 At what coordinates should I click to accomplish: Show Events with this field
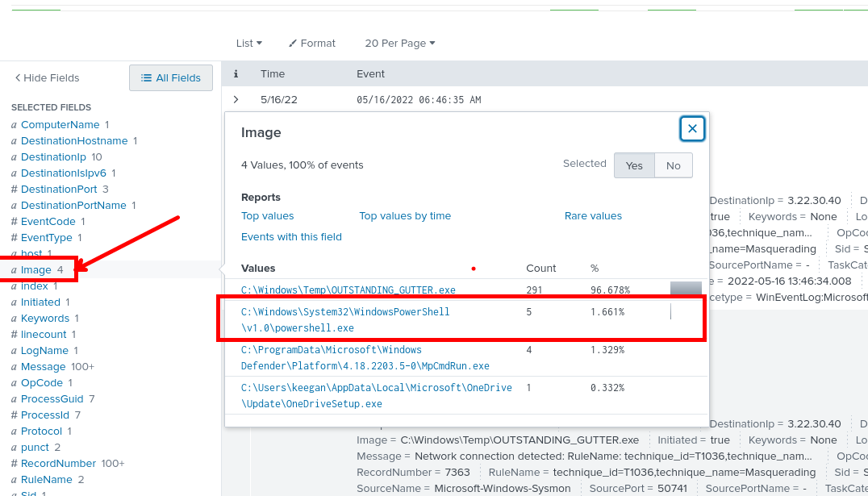point(291,237)
